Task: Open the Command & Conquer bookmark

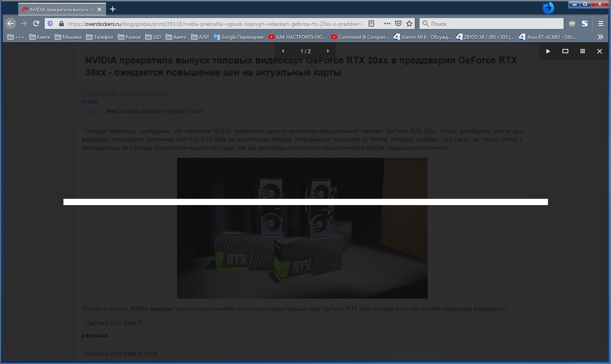Action: (360, 37)
